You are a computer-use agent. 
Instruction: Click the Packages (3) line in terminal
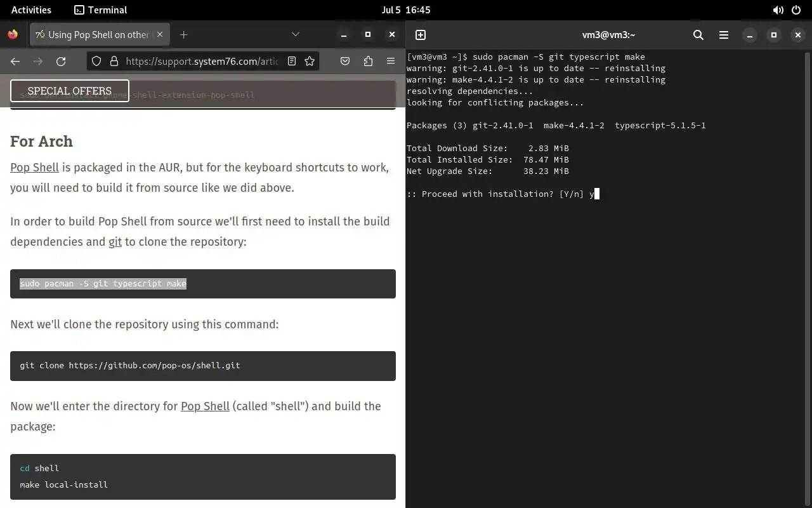[x=556, y=125]
